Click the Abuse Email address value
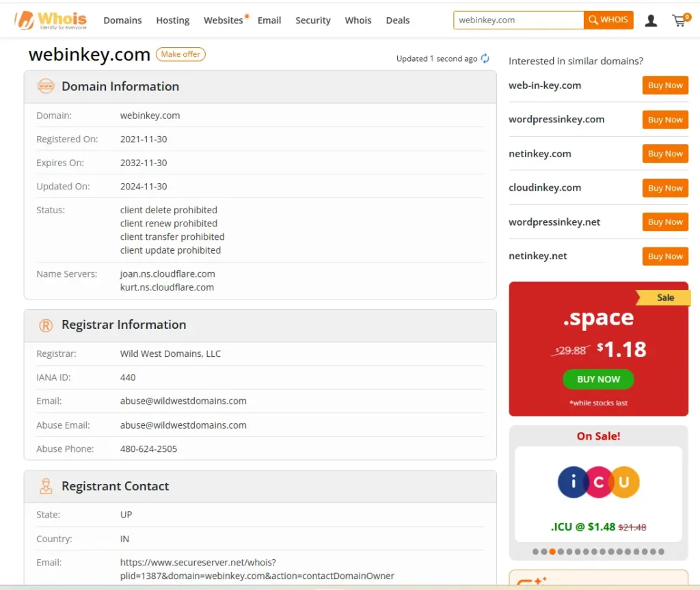This screenshot has width=700, height=590. (183, 425)
